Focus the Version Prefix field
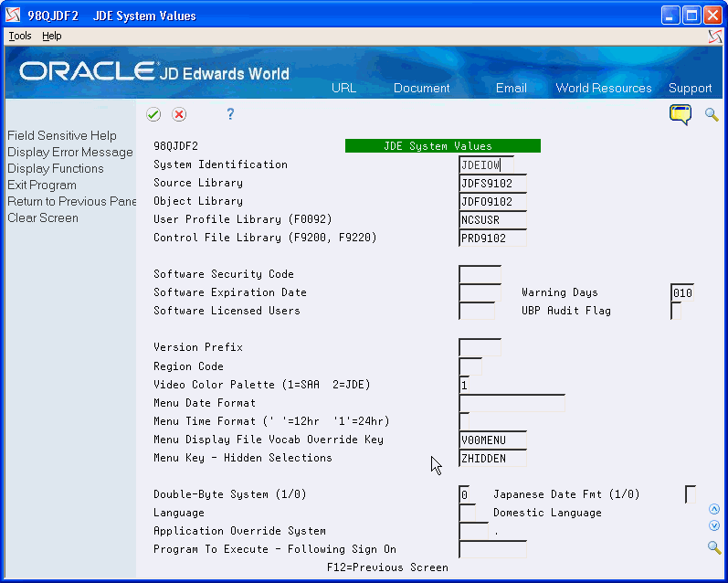728x583 pixels. (480, 347)
